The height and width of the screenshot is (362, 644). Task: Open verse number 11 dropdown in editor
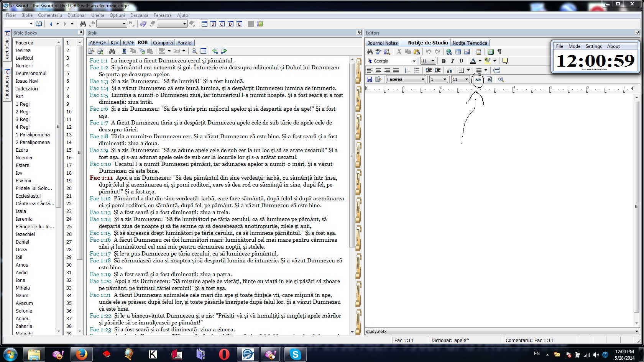pos(467,79)
